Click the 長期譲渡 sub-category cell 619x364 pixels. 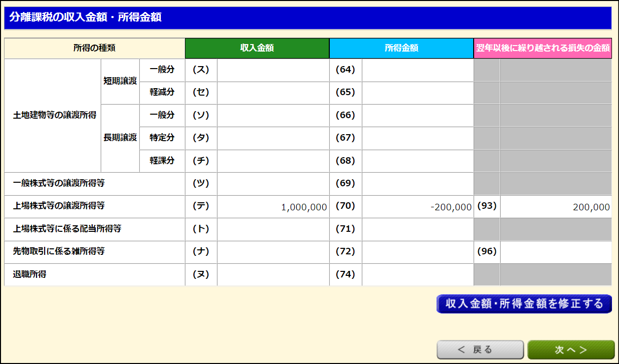(120, 138)
